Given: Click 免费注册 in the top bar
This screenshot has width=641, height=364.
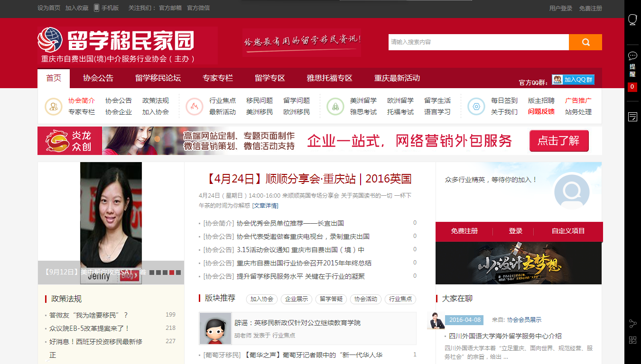Looking at the screenshot, I should click(590, 9).
